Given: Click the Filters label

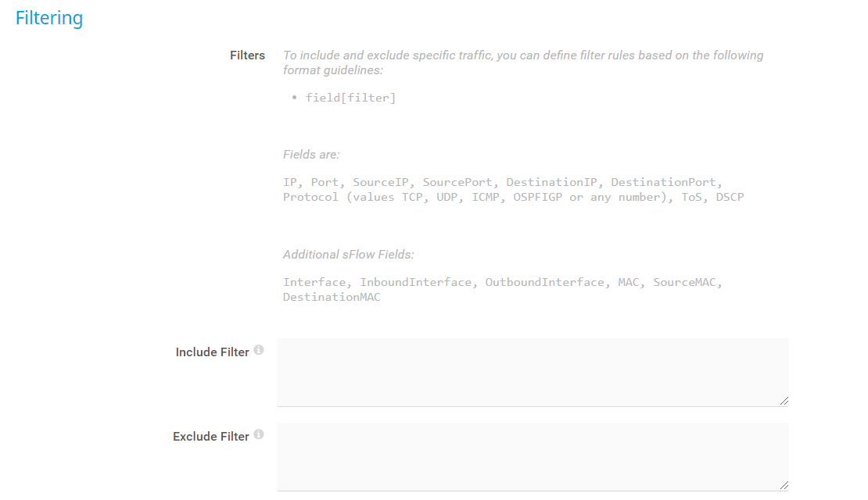Looking at the screenshot, I should point(247,55).
